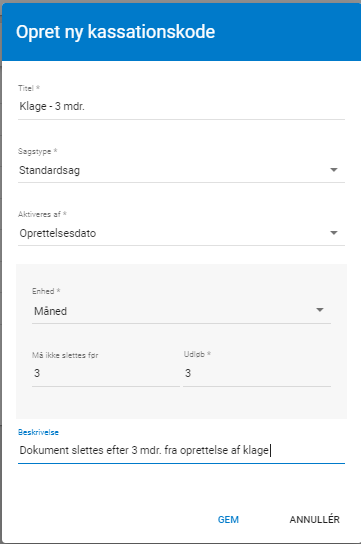361x544 pixels.
Task: Click into the Udløb value field
Action: [x=257, y=374]
